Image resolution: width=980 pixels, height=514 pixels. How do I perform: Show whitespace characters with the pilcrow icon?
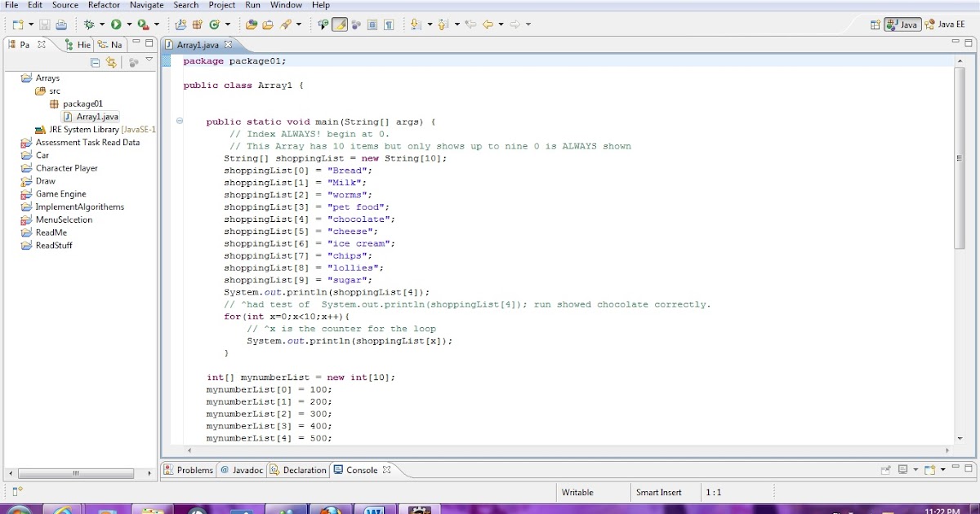pos(390,24)
